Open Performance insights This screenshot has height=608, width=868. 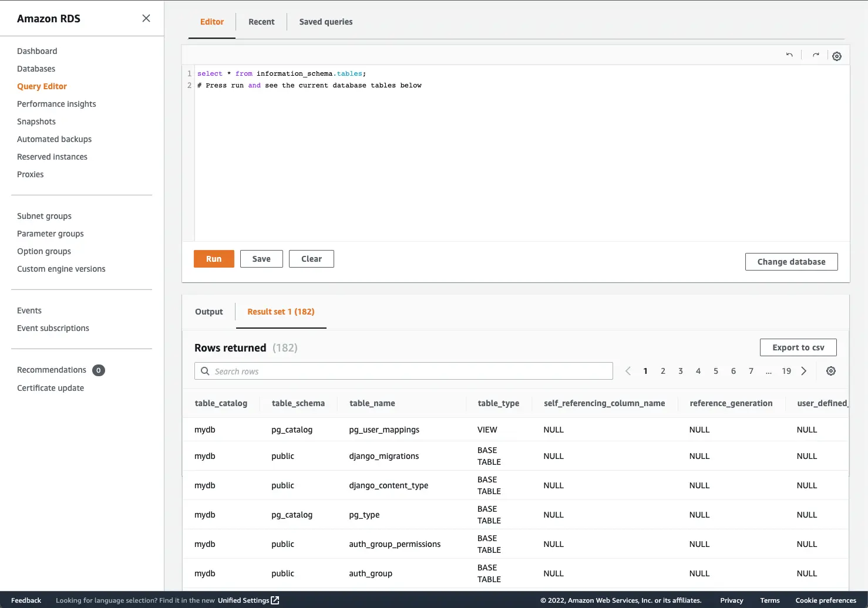coord(56,104)
